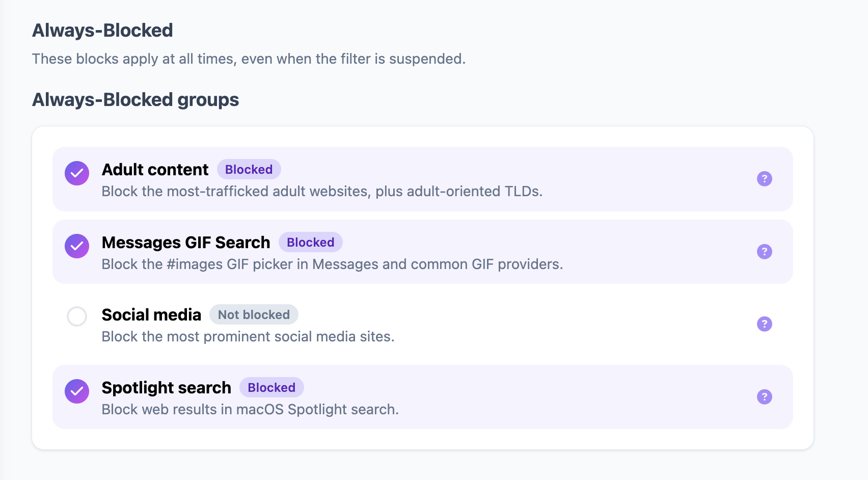Viewport: 868px width, 480px height.
Task: Select the Messages GIF Search title
Action: pyautogui.click(x=186, y=243)
